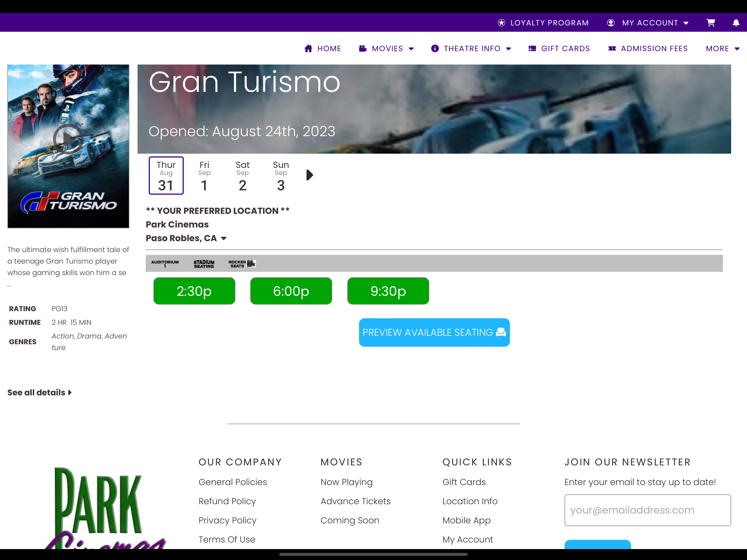Image resolution: width=747 pixels, height=560 pixels.
Task: Click the Stadium Seating amenity icon
Action: [x=204, y=264]
